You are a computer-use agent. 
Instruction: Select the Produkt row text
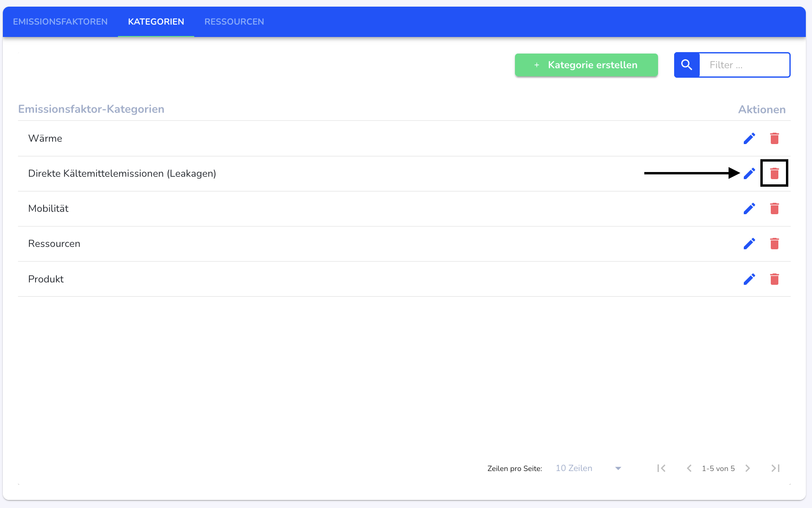coord(46,279)
